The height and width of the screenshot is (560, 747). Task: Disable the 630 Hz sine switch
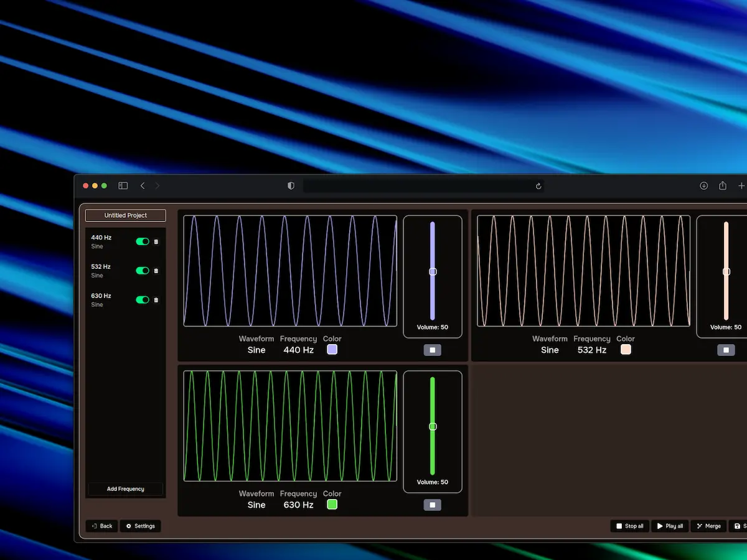(143, 300)
